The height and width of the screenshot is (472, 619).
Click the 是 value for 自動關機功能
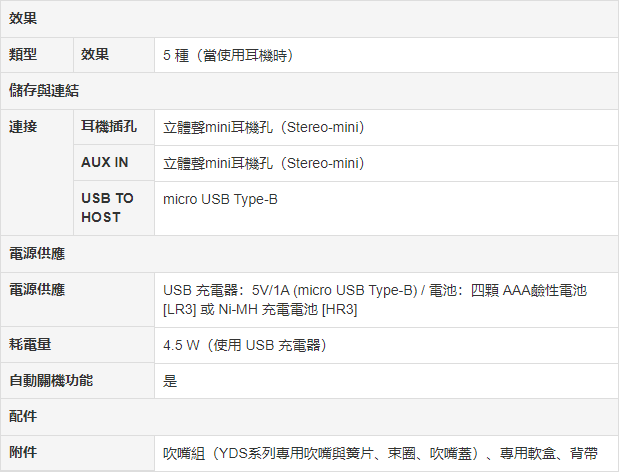pos(170,381)
